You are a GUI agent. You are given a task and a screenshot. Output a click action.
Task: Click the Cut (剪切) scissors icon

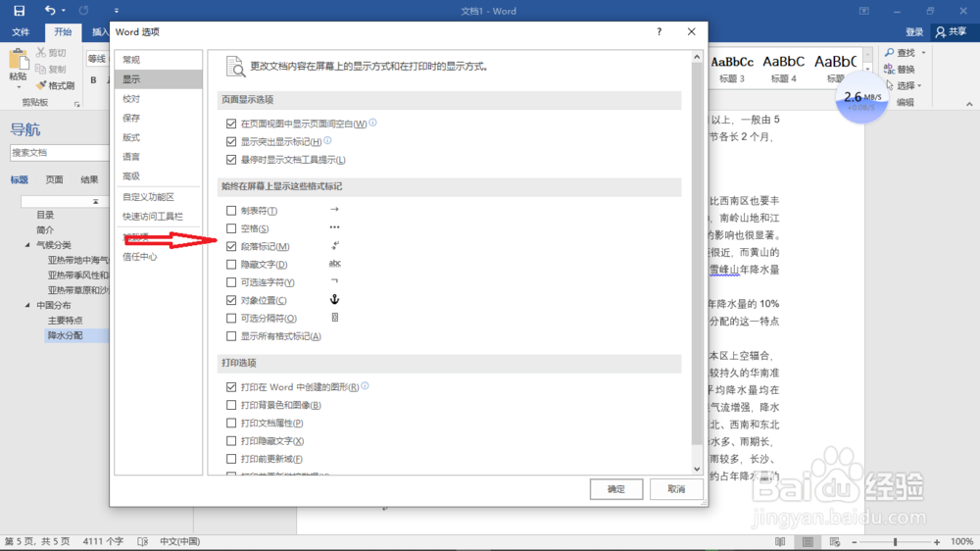41,53
